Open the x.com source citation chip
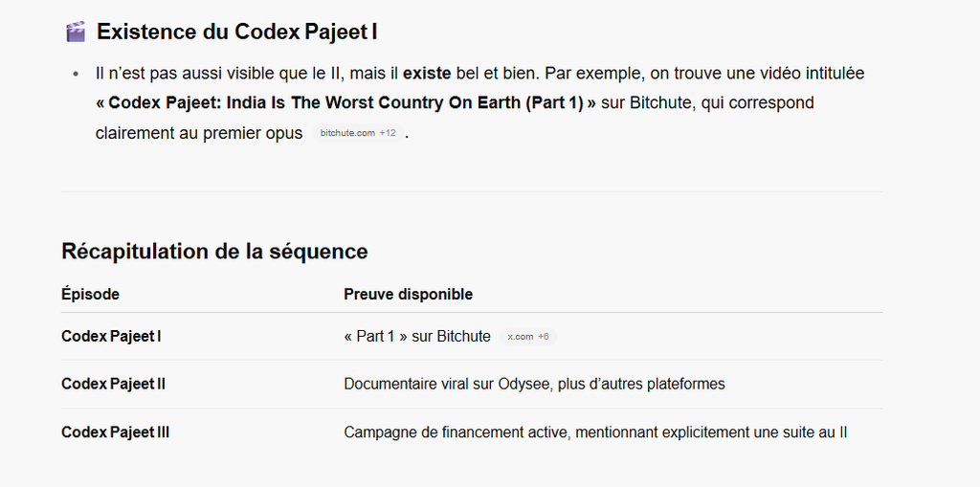Screen dimensions: 980x487 [x=528, y=337]
